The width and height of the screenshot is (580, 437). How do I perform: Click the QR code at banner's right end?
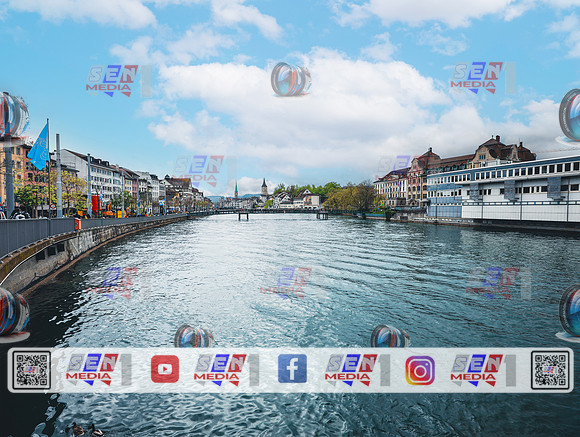click(x=550, y=370)
